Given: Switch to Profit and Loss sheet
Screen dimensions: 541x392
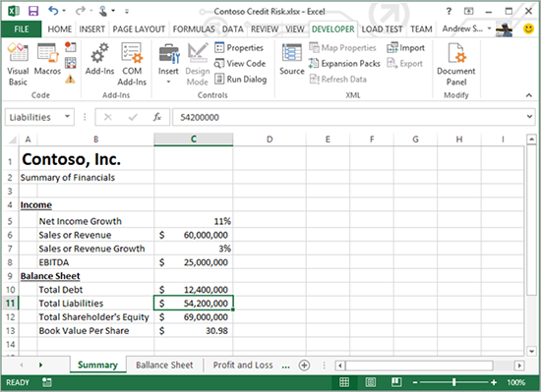Looking at the screenshot, I should pyautogui.click(x=243, y=365).
